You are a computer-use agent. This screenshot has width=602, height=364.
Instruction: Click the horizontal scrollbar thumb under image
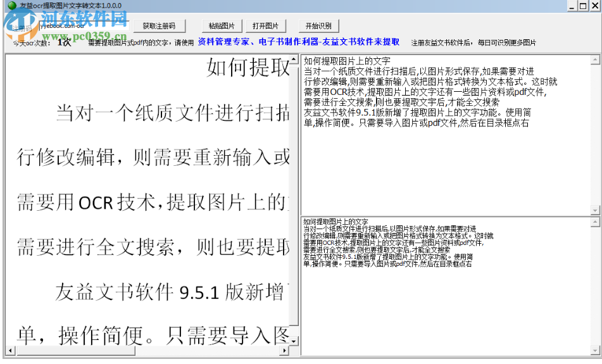click(75, 350)
